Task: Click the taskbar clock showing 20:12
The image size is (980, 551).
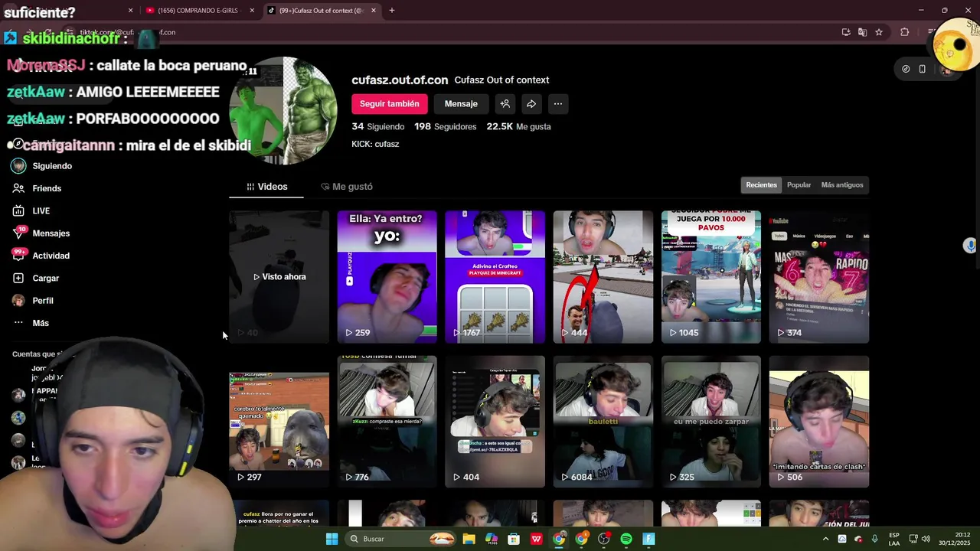Action: [956, 539]
